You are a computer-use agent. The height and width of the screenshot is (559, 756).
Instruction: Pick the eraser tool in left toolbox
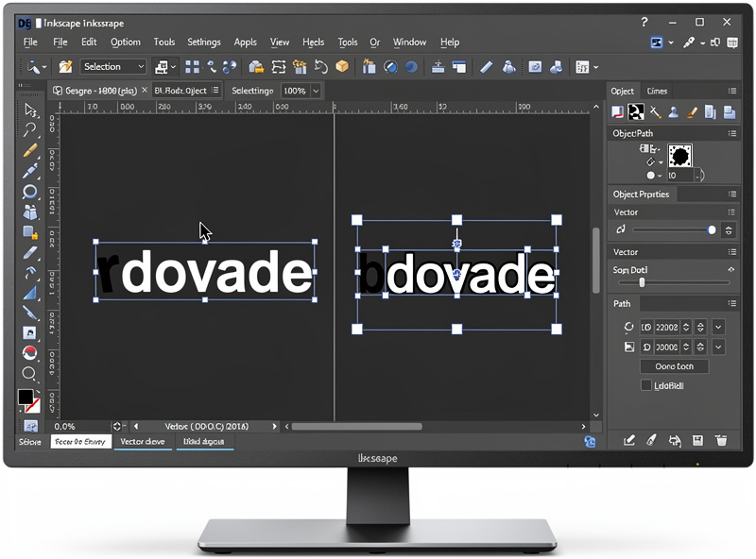(x=30, y=252)
